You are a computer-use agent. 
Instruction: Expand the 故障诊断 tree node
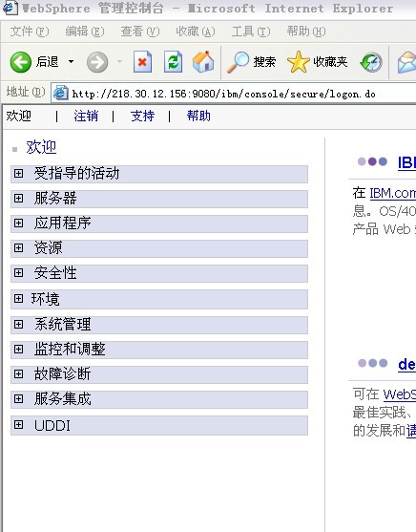tap(19, 373)
